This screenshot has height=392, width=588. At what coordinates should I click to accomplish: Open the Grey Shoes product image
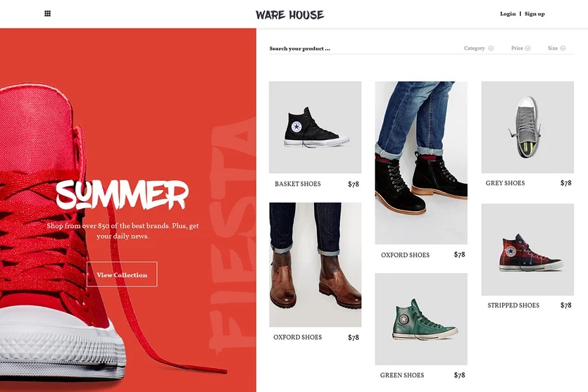527,127
